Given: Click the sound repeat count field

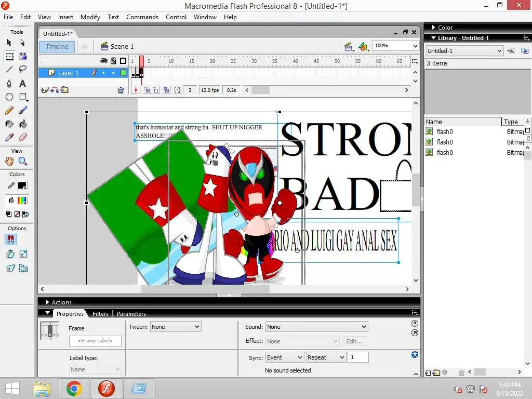Looking at the screenshot, I should [x=358, y=357].
